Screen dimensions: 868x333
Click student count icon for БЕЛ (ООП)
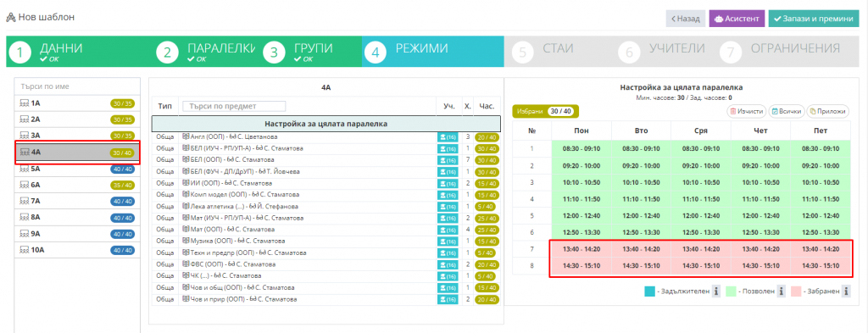coord(448,160)
